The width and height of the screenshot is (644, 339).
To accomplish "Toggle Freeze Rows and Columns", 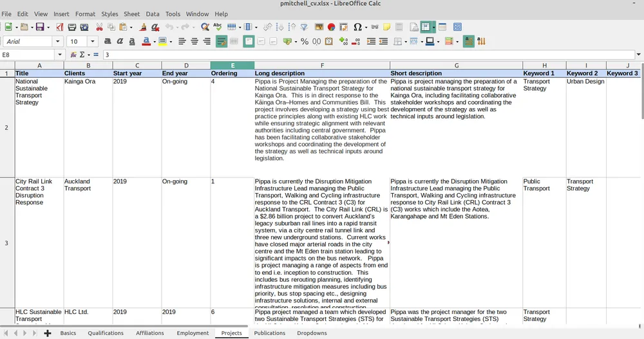I will point(426,27).
